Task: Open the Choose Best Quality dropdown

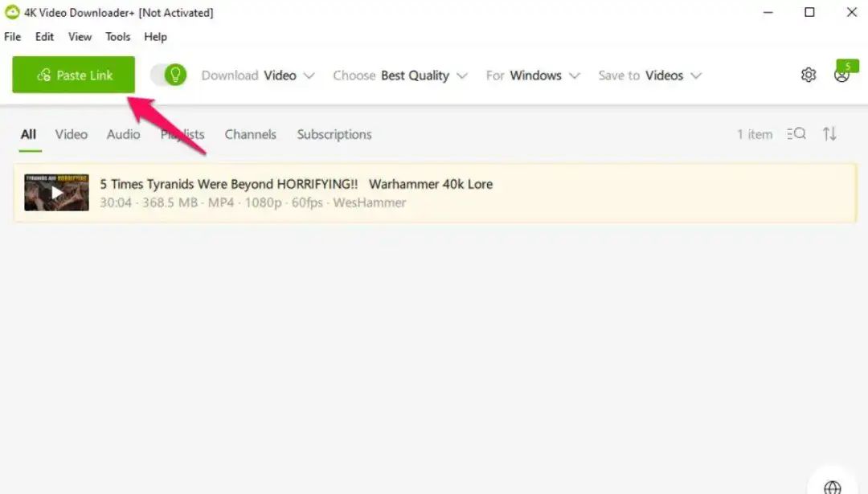Action: click(x=400, y=76)
